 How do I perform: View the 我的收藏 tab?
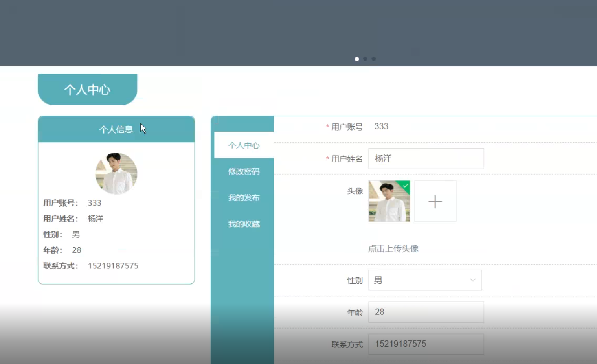click(x=244, y=224)
